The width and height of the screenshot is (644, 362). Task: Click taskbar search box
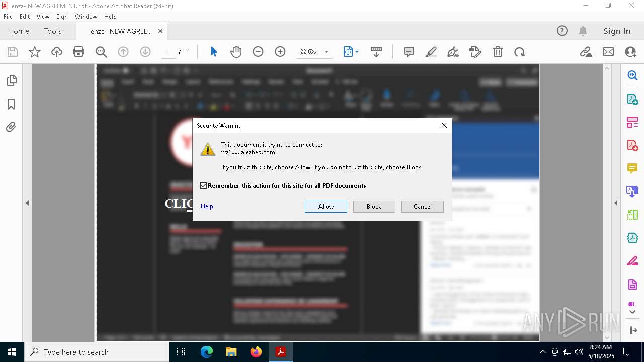[x=97, y=352]
